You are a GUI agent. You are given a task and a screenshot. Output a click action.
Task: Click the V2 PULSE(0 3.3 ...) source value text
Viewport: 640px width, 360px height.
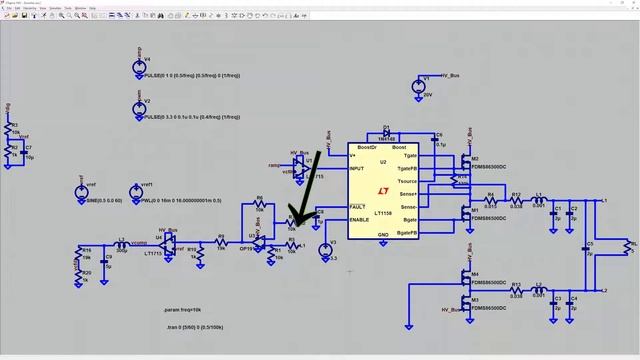point(192,117)
